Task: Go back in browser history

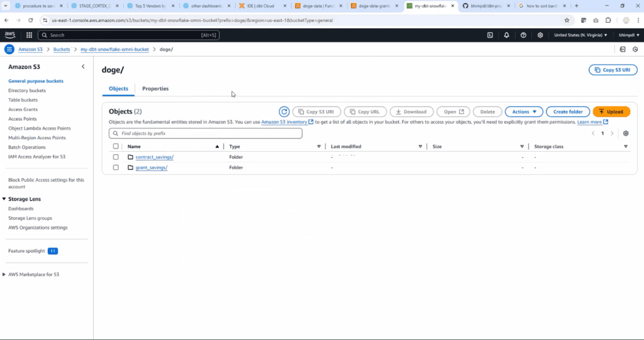Action: point(6,20)
